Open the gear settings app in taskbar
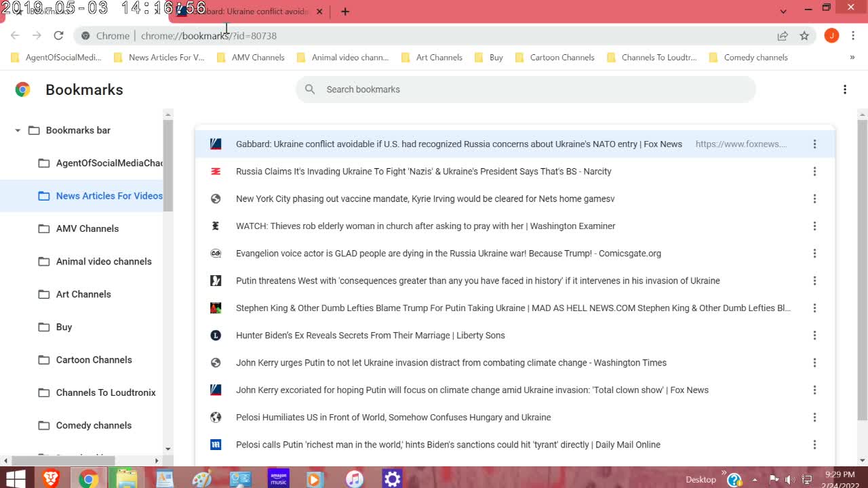 coord(392,479)
